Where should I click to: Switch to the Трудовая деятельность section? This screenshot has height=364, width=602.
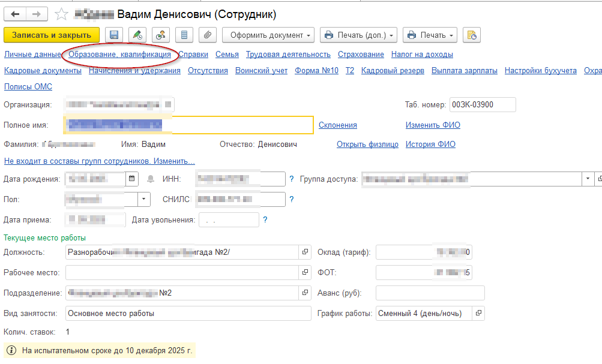[x=288, y=55]
